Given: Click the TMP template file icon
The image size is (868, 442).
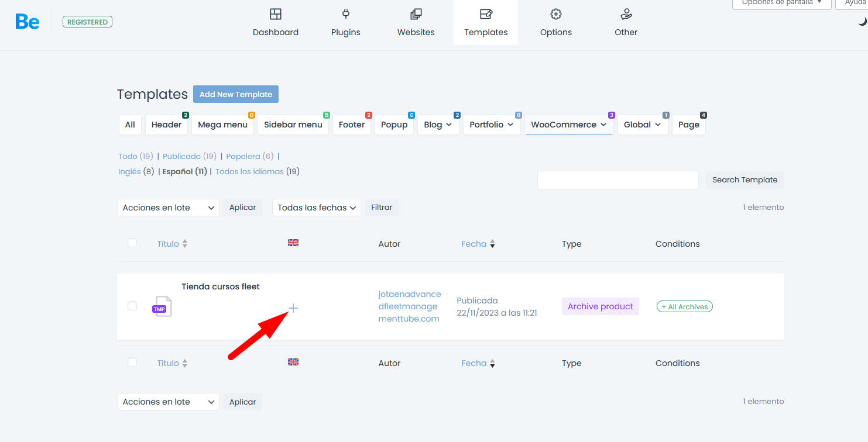Looking at the screenshot, I should [x=163, y=306].
